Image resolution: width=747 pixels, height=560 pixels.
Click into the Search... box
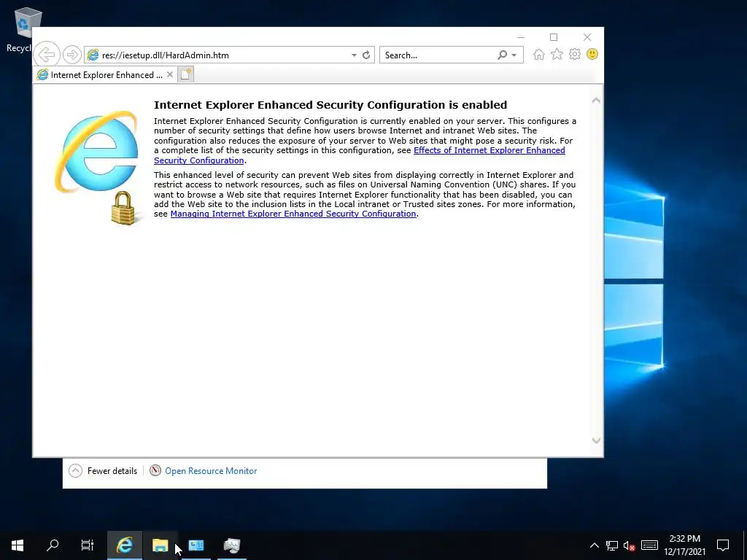(x=438, y=55)
